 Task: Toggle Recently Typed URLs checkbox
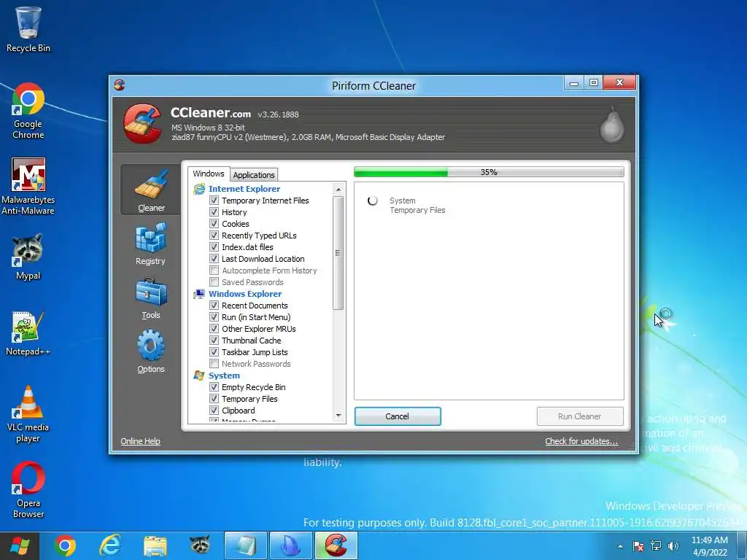[214, 236]
